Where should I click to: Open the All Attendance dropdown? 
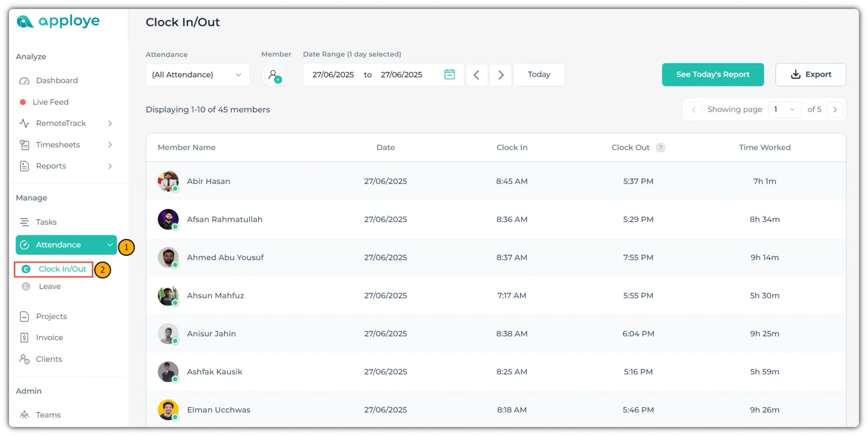197,75
